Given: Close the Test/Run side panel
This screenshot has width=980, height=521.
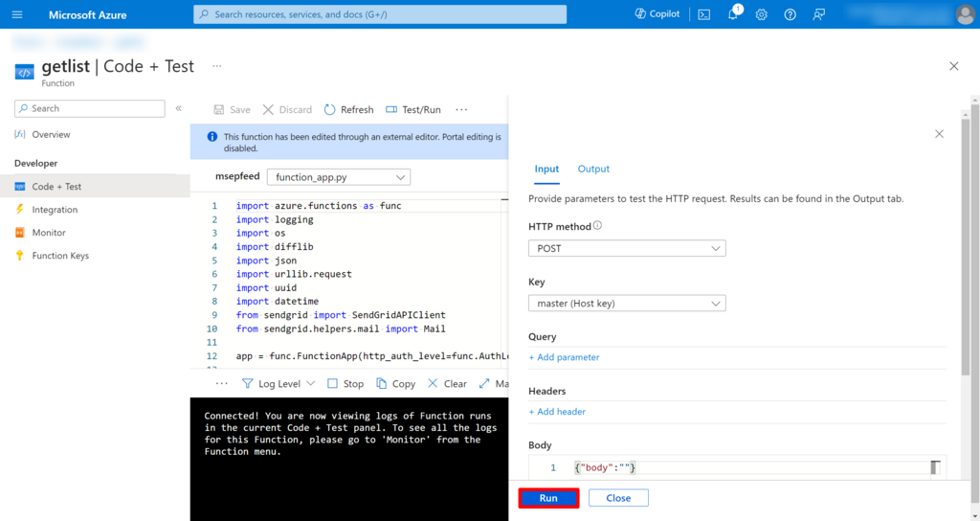Looking at the screenshot, I should coord(939,134).
